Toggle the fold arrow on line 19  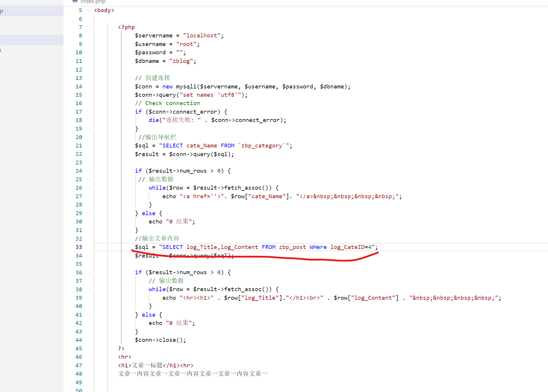tap(89, 129)
